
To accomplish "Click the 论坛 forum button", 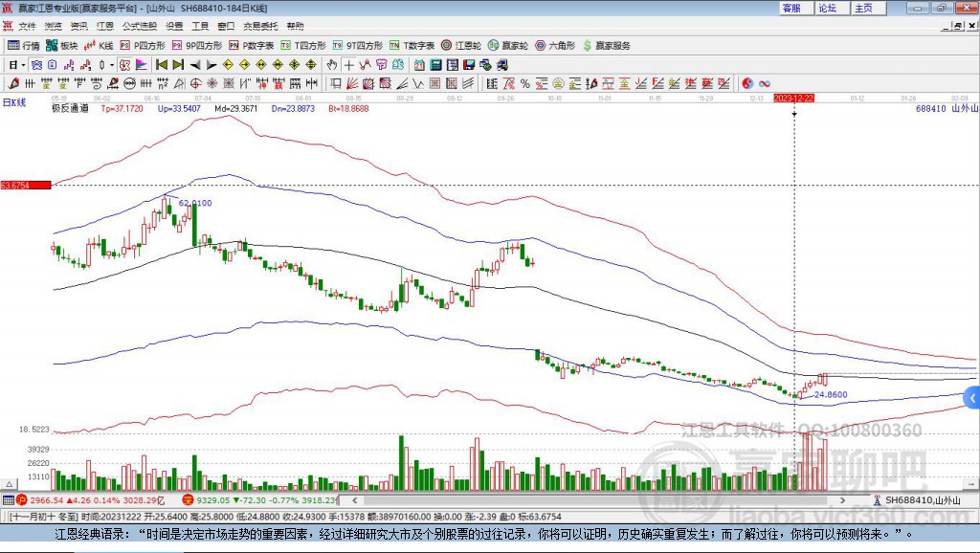I will point(832,8).
